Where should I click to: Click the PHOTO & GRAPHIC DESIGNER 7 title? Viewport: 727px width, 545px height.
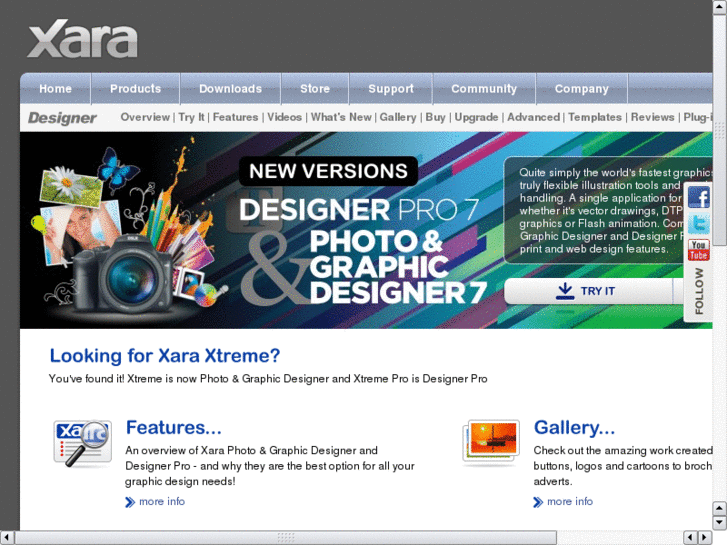(398, 267)
